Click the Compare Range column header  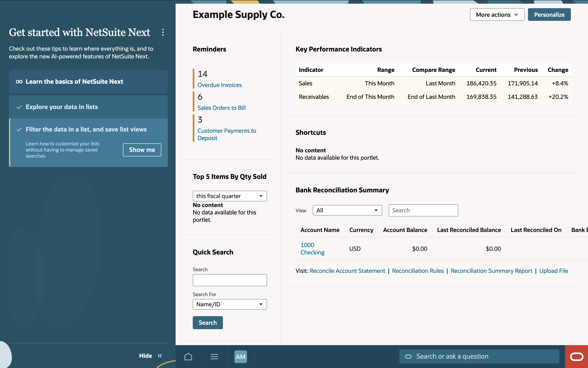(433, 70)
